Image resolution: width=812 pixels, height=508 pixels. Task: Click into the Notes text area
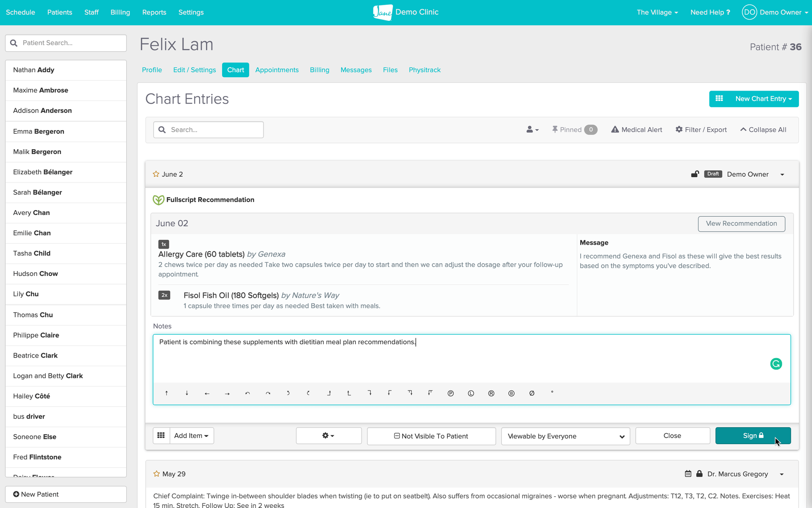coord(472,358)
